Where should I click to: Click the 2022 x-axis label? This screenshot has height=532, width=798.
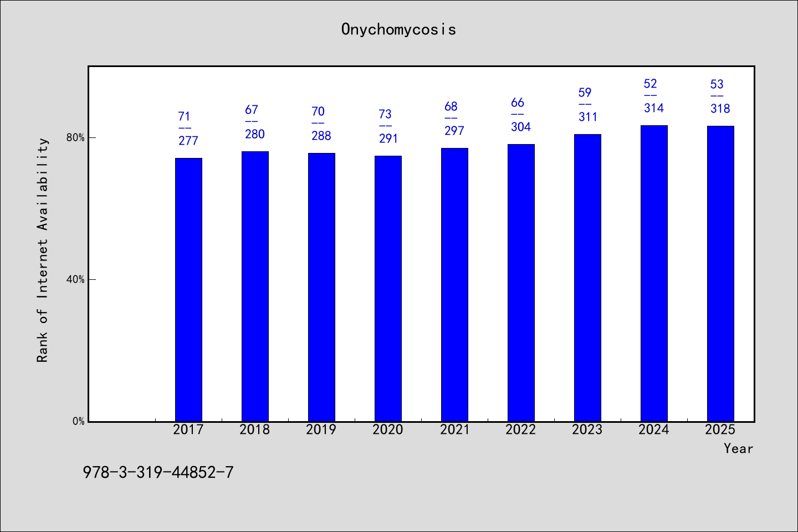click(521, 429)
